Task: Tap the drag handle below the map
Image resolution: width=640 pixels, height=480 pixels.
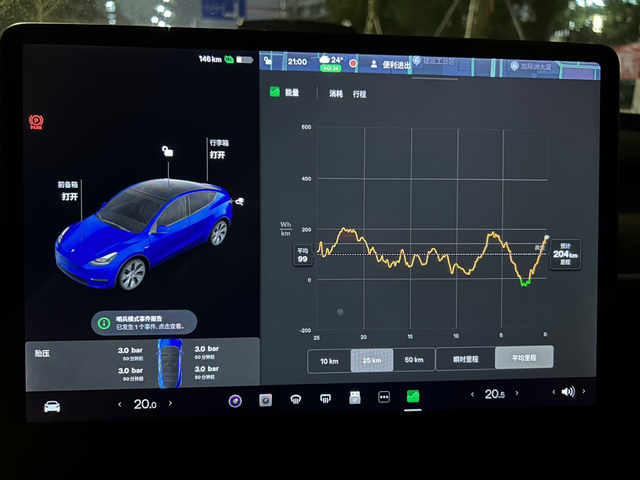Action: [435, 78]
